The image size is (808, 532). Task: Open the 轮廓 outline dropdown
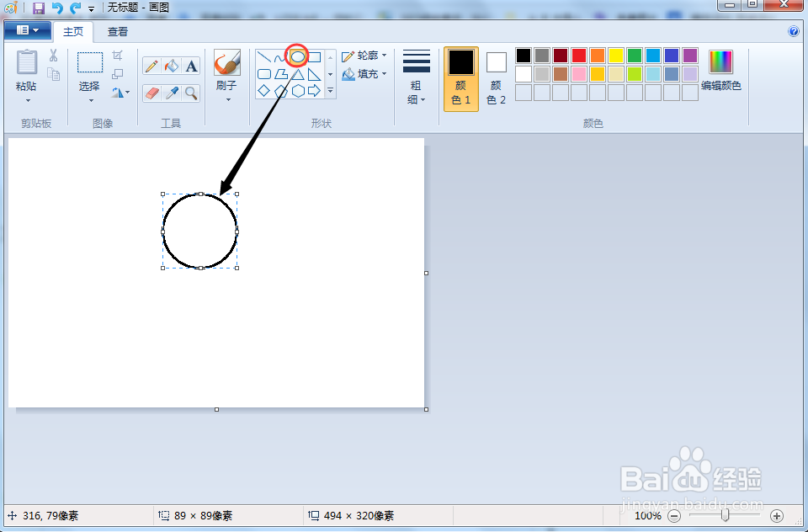364,56
